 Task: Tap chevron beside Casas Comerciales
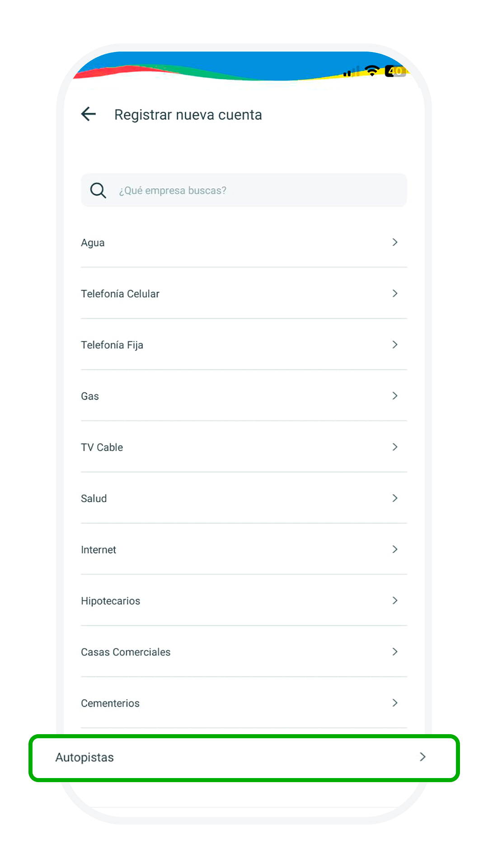click(395, 651)
